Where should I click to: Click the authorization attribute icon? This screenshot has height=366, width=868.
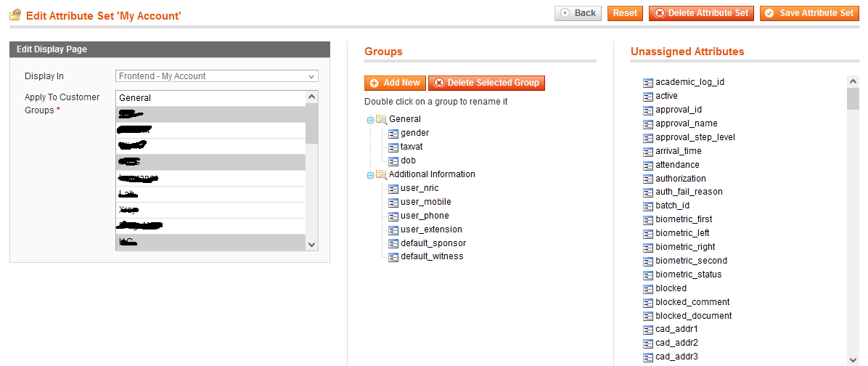click(x=647, y=179)
